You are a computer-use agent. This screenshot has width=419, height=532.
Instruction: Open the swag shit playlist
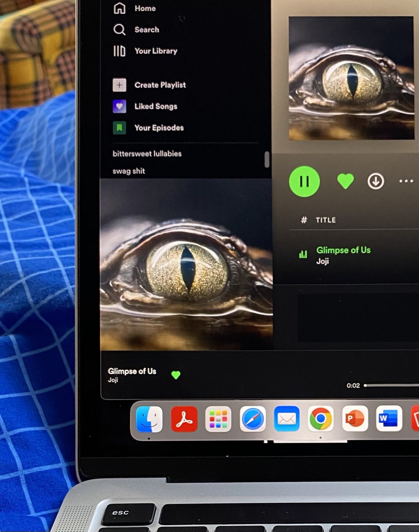[129, 171]
